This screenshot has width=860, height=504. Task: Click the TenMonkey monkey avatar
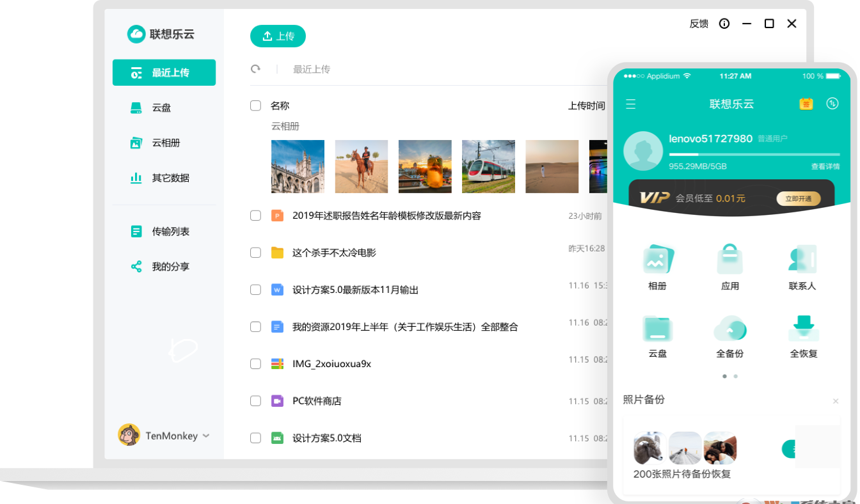click(129, 435)
